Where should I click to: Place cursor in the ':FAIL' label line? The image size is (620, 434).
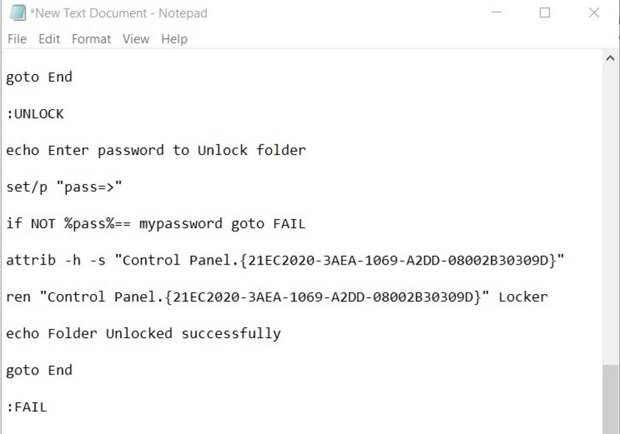(27, 407)
